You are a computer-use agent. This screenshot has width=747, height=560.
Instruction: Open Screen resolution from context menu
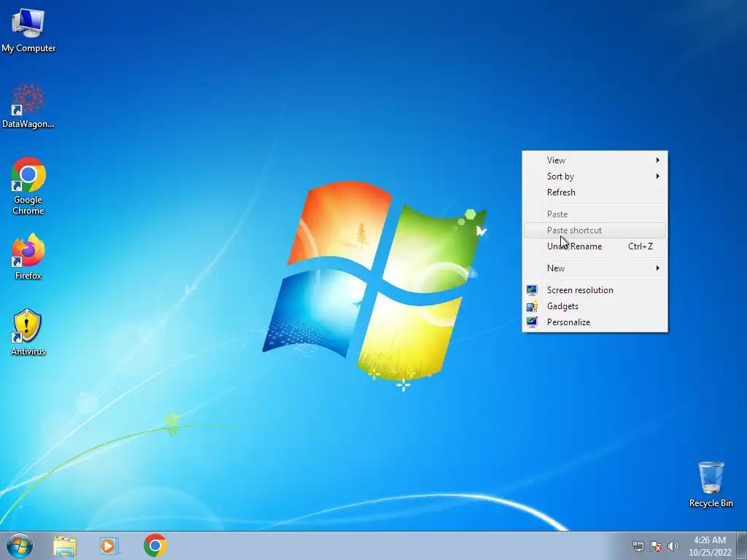[595, 290]
